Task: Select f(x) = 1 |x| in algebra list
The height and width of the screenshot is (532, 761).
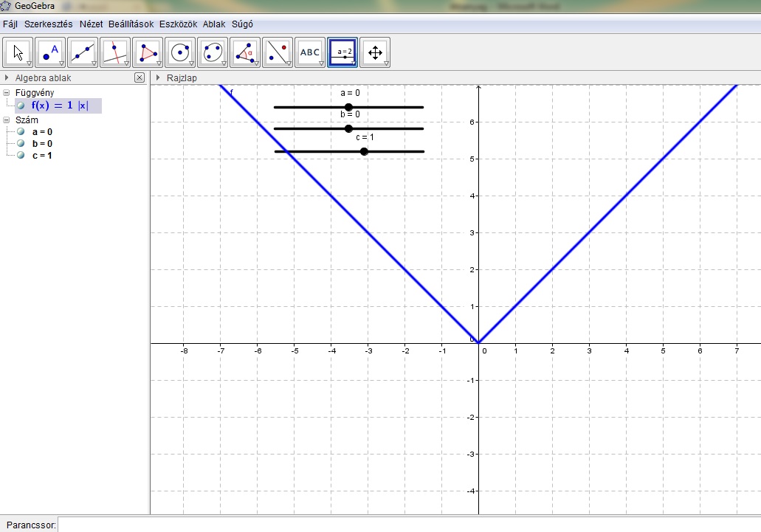Action: pos(61,106)
